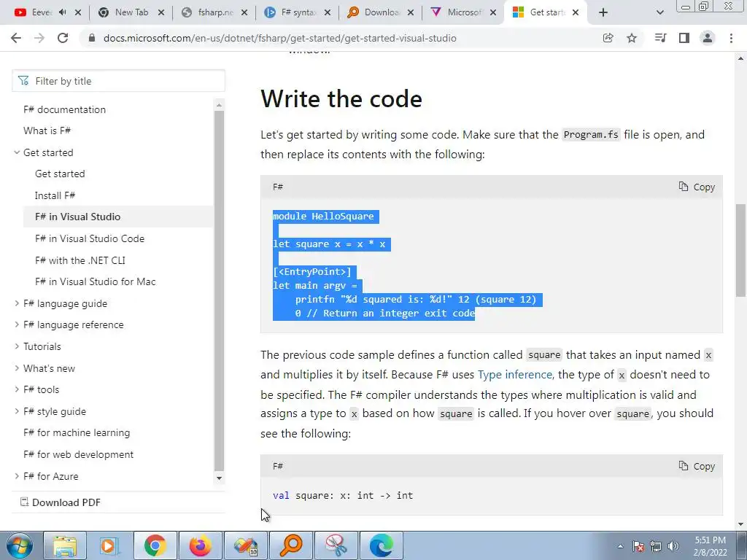
Task: Click Download PDF
Action: pos(61,502)
